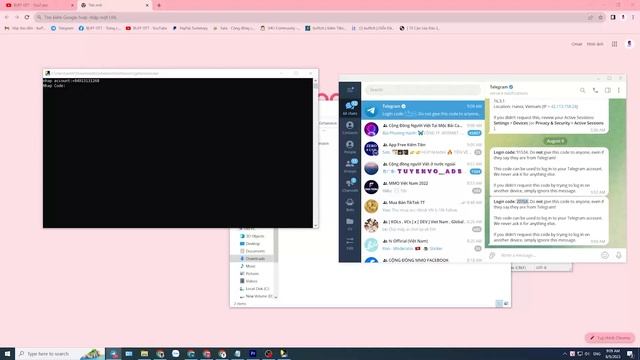640x360 pixels.
Task: Click Edit folders icon in Telegram sidebar
Action: pos(350,243)
